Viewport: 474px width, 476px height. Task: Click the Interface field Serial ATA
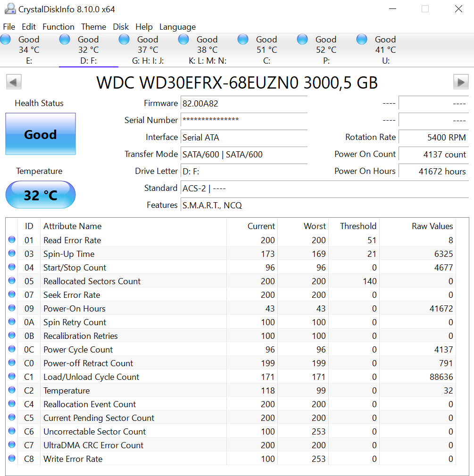244,138
